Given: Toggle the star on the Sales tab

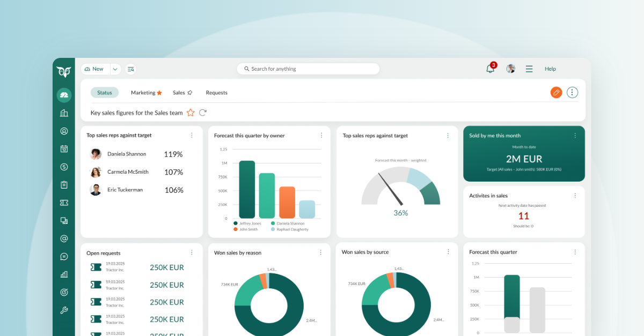Looking at the screenshot, I should coord(189,92).
